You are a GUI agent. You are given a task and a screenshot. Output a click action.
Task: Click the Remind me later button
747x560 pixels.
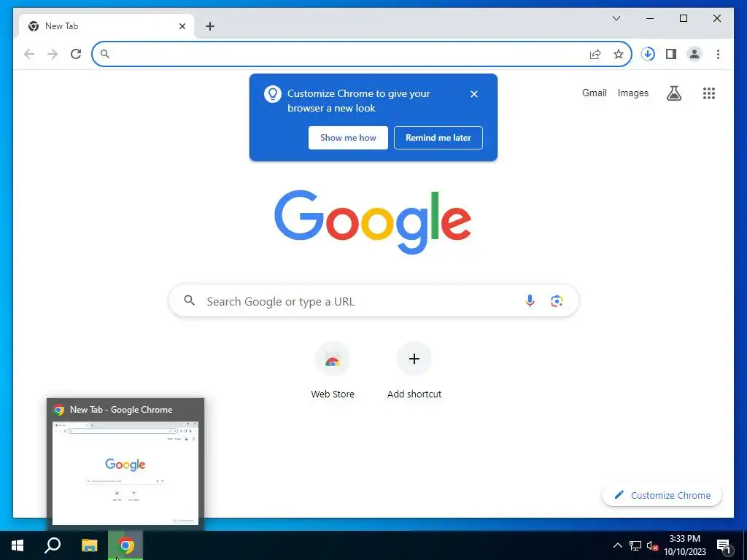tap(438, 138)
